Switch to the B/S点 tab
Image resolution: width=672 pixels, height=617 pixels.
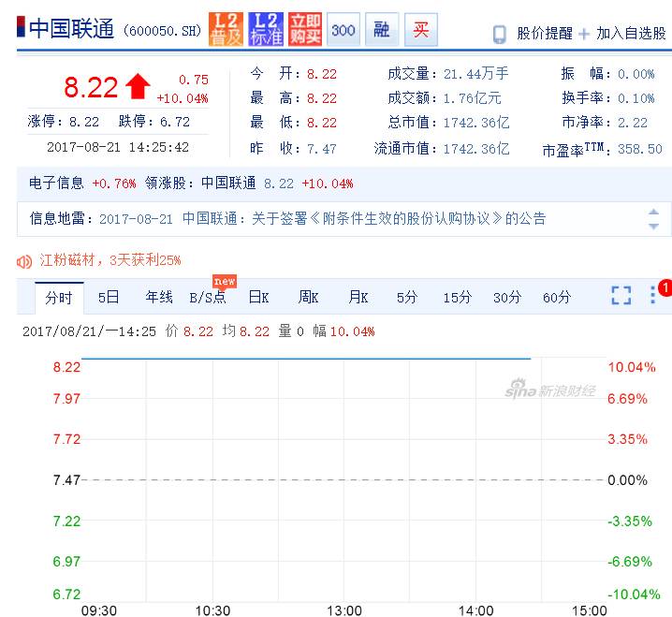[x=208, y=297]
